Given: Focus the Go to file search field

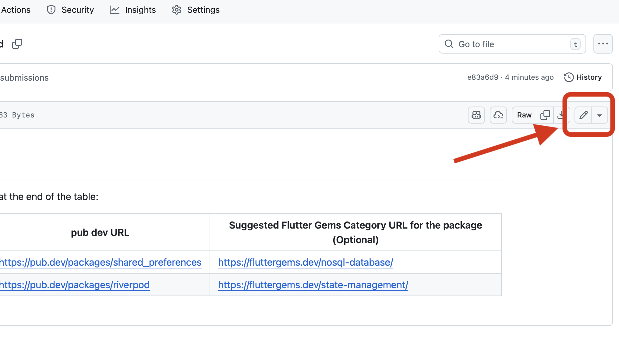Looking at the screenshot, I should pos(512,44).
